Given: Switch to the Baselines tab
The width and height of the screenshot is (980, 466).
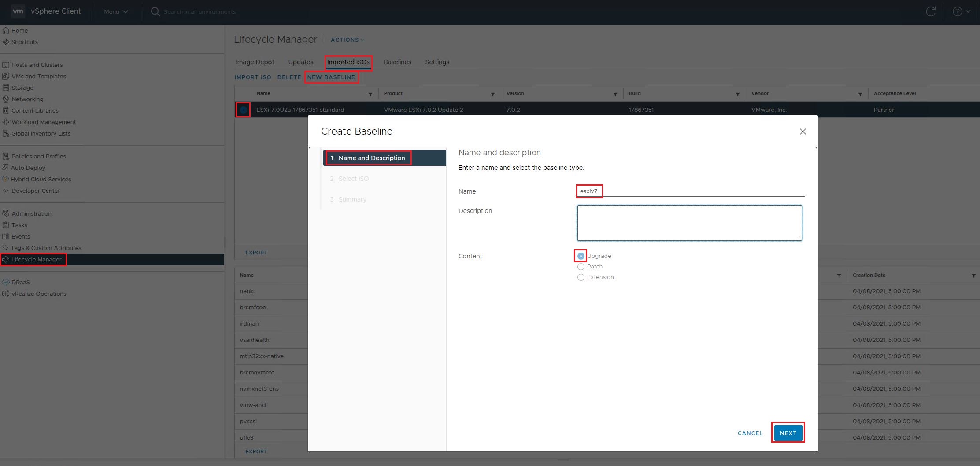Looking at the screenshot, I should click(397, 62).
